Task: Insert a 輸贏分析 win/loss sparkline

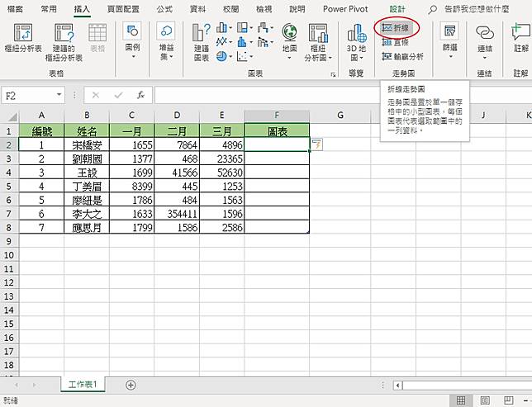Action: (402, 56)
